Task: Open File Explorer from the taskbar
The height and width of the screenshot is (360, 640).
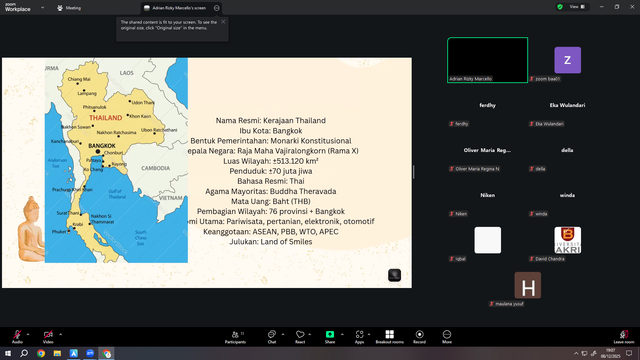Action: pyautogui.click(x=57, y=353)
